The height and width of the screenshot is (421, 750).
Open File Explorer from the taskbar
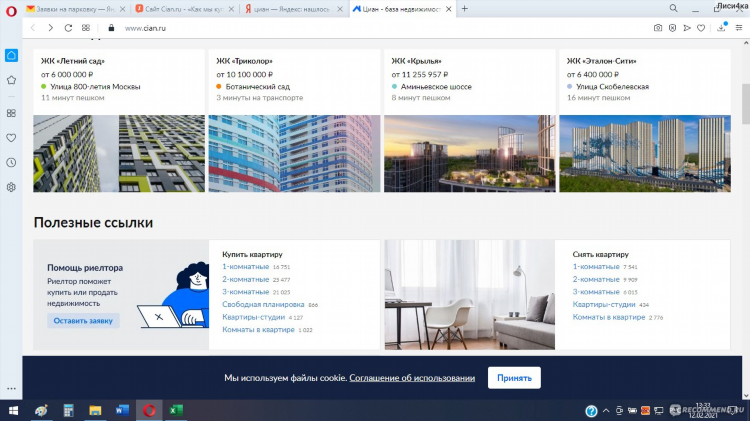(x=95, y=410)
